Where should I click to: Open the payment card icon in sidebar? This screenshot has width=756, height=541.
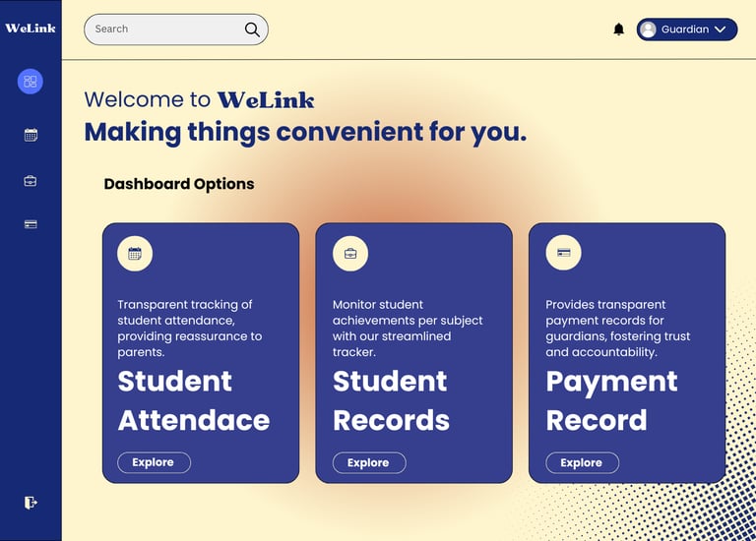tap(31, 224)
